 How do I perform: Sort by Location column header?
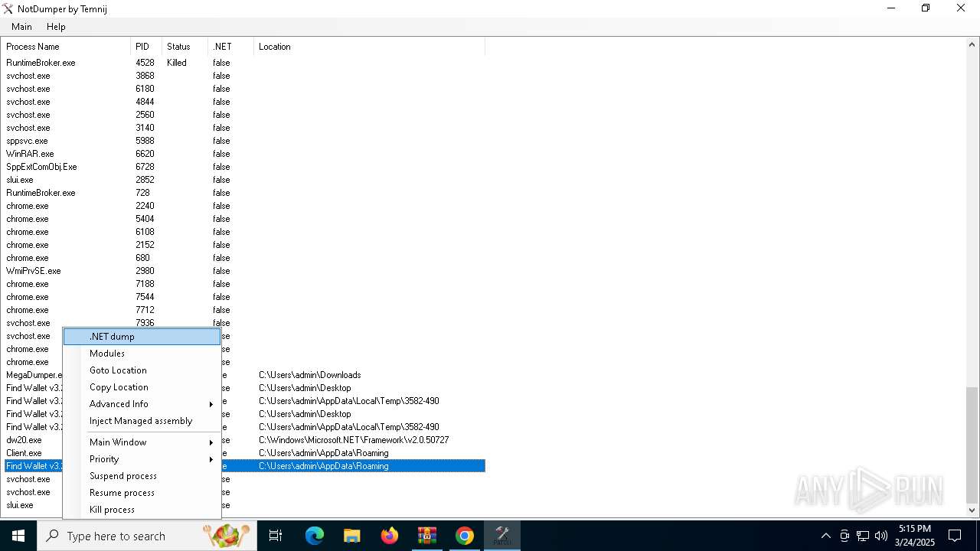click(x=369, y=47)
